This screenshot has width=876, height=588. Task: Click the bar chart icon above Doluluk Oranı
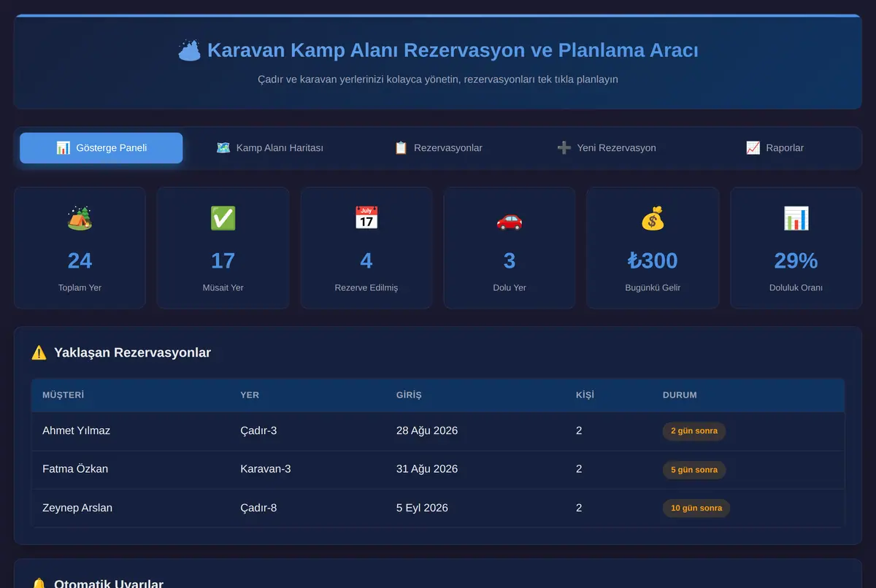click(796, 218)
